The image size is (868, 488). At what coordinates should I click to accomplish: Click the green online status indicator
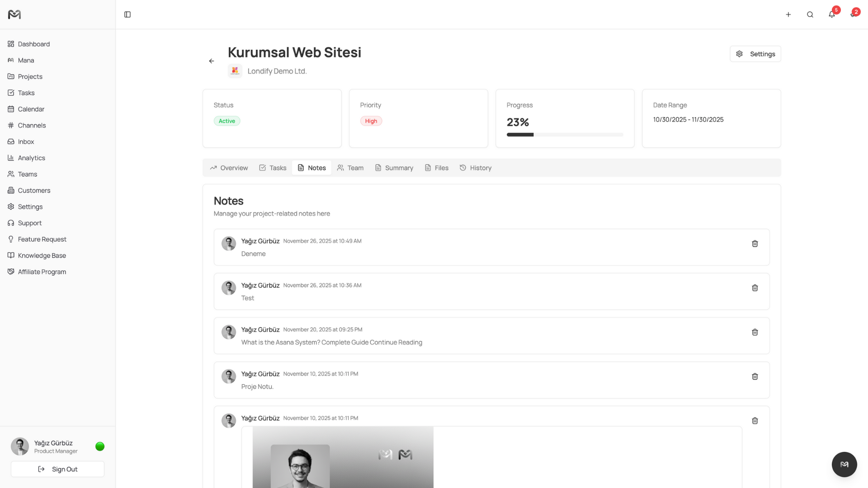tap(99, 446)
